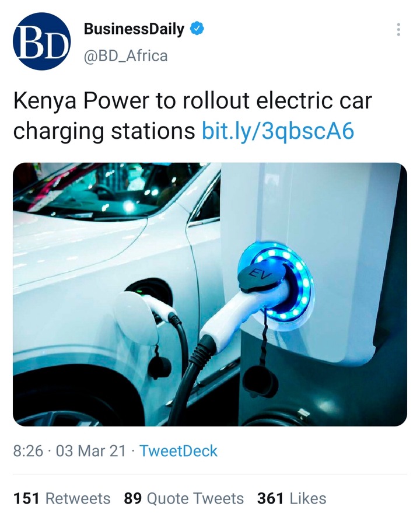Open the BusinessDaily display name
The height and width of the screenshot is (514, 420).
click(134, 29)
